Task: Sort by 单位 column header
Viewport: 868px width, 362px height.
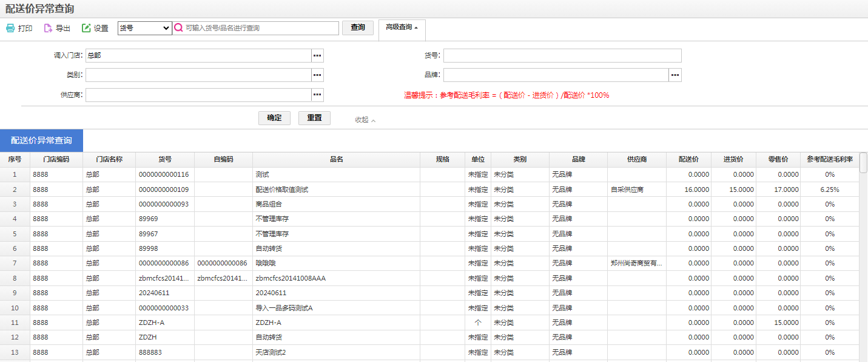Action: 478,160
